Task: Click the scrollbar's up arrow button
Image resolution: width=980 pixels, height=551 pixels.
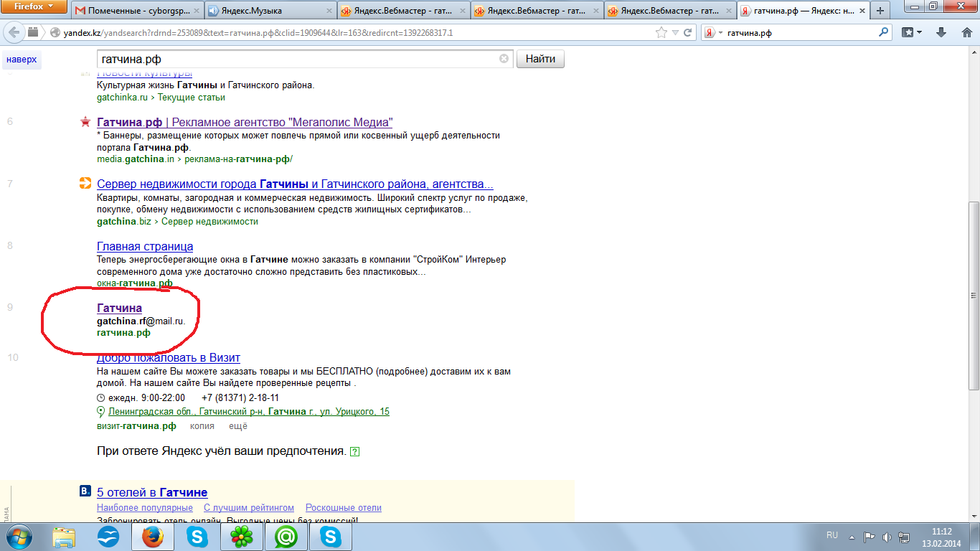Action: point(974,54)
